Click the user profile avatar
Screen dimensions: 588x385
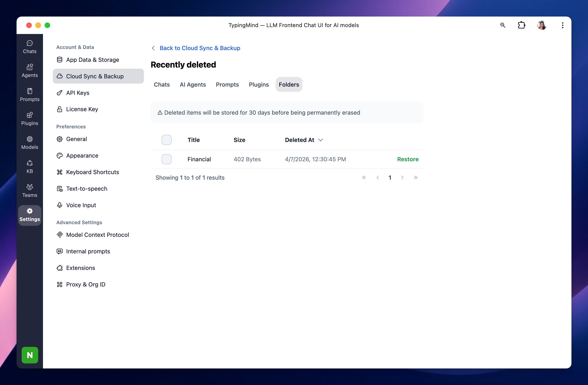542,25
